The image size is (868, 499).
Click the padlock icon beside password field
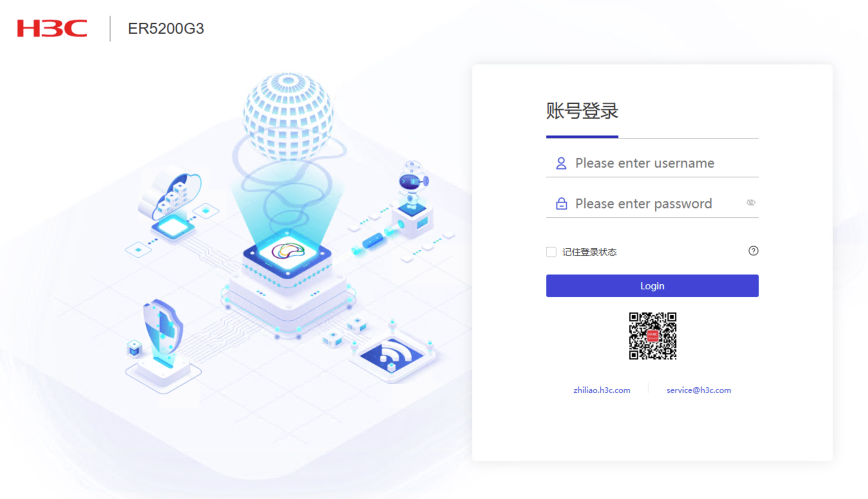[x=561, y=203]
